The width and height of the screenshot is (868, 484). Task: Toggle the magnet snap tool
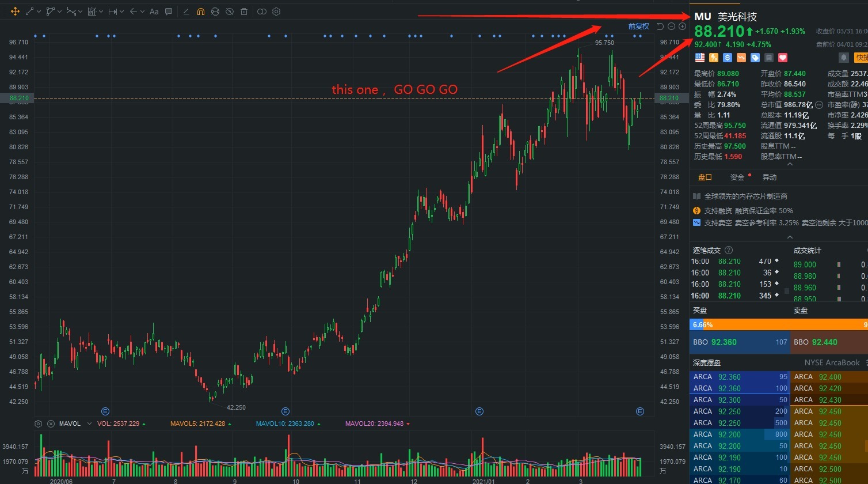click(x=200, y=12)
